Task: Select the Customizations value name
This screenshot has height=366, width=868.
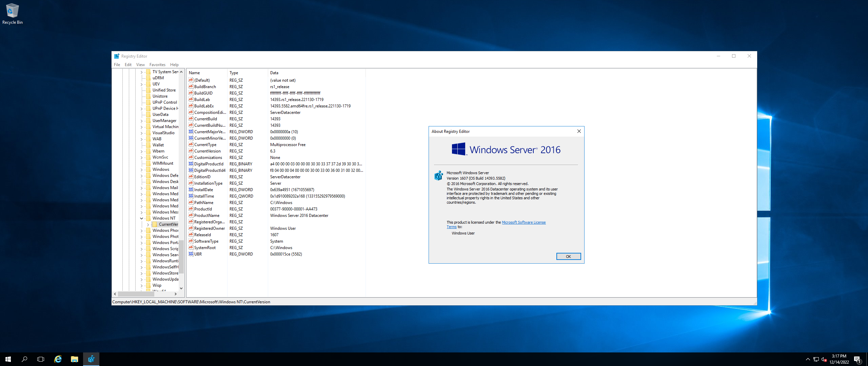Action: pyautogui.click(x=208, y=158)
